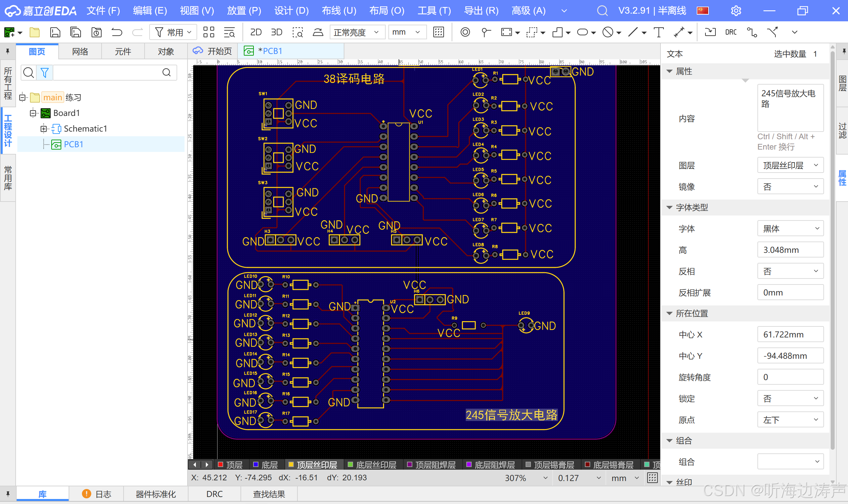
Task: Open the bottom DRC panel tab
Action: tap(214, 494)
